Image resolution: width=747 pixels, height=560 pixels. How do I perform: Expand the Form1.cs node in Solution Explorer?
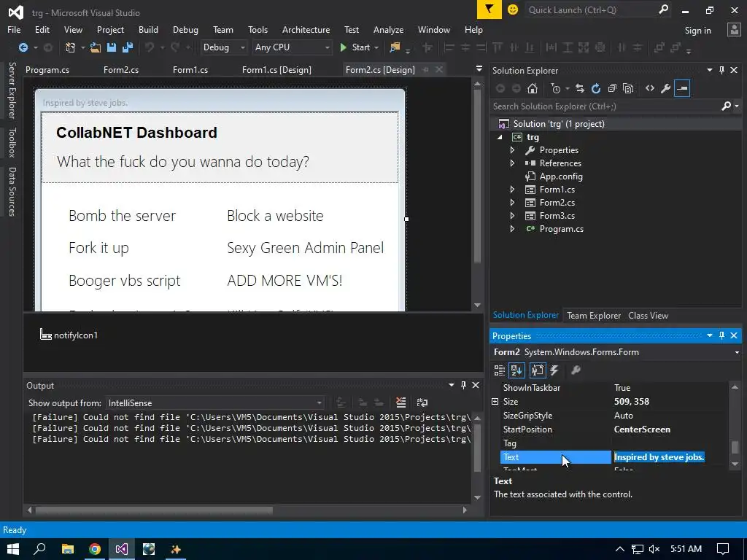coord(512,190)
